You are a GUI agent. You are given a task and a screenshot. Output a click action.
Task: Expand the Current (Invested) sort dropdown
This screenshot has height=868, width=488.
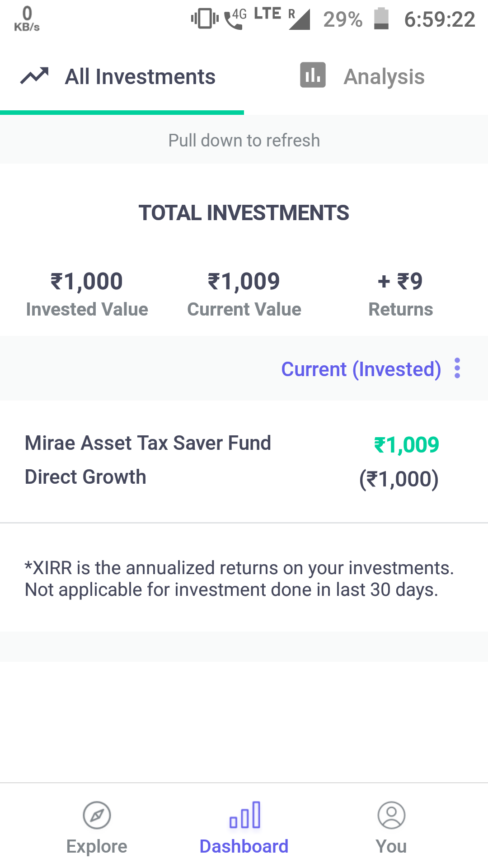[x=361, y=369]
